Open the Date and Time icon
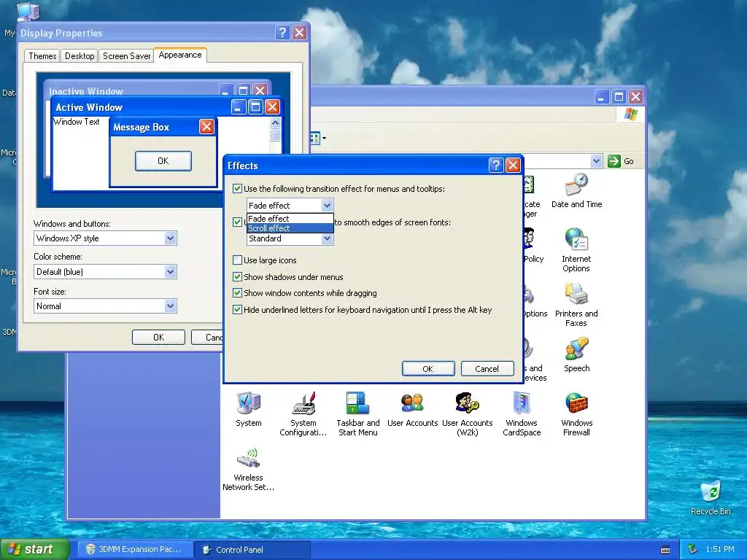 coord(576,190)
